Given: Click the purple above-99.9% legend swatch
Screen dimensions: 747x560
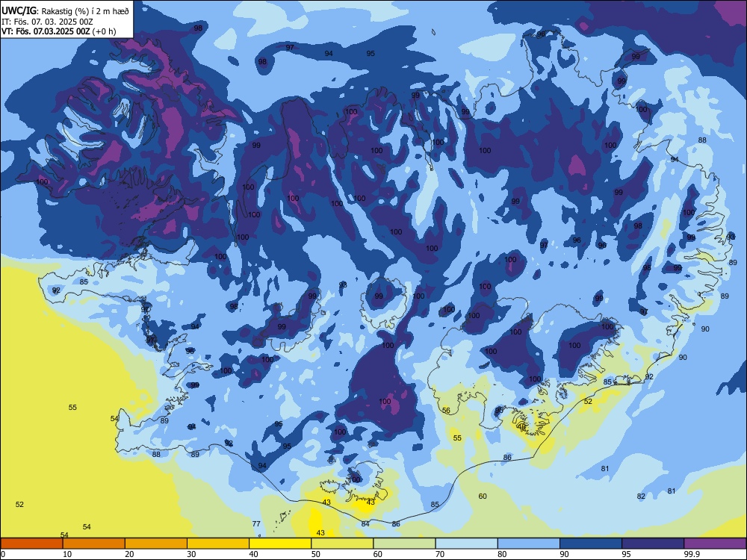Looking at the screenshot, I should click(715, 544).
